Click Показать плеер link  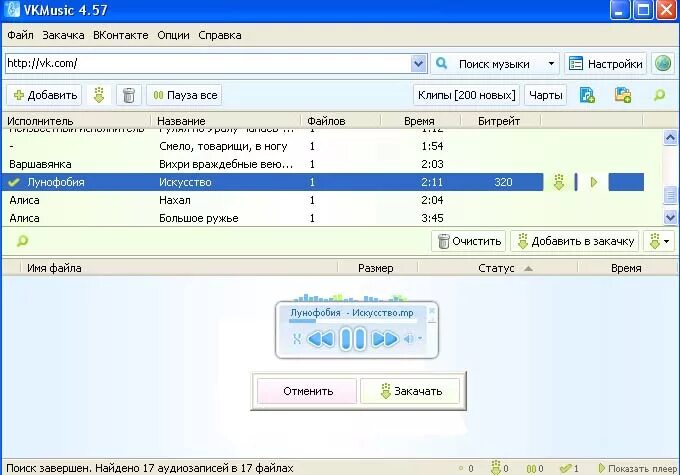pyautogui.click(x=638, y=468)
